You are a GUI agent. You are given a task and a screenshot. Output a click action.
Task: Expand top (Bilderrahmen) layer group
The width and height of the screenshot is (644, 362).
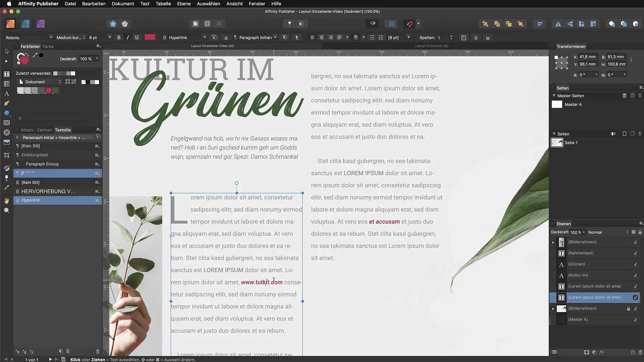[x=553, y=242]
